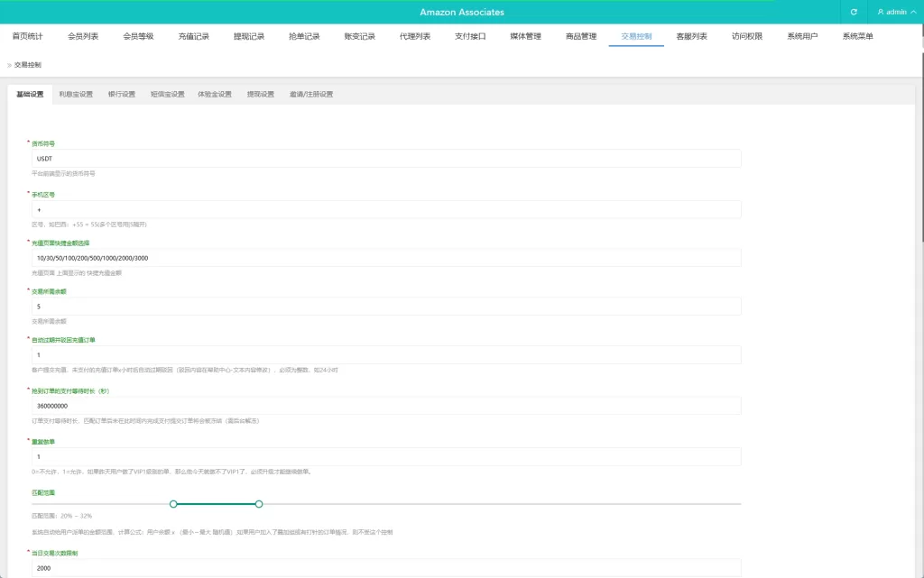Go to 会员列表 in the navigation
924x578 pixels.
coord(83,36)
